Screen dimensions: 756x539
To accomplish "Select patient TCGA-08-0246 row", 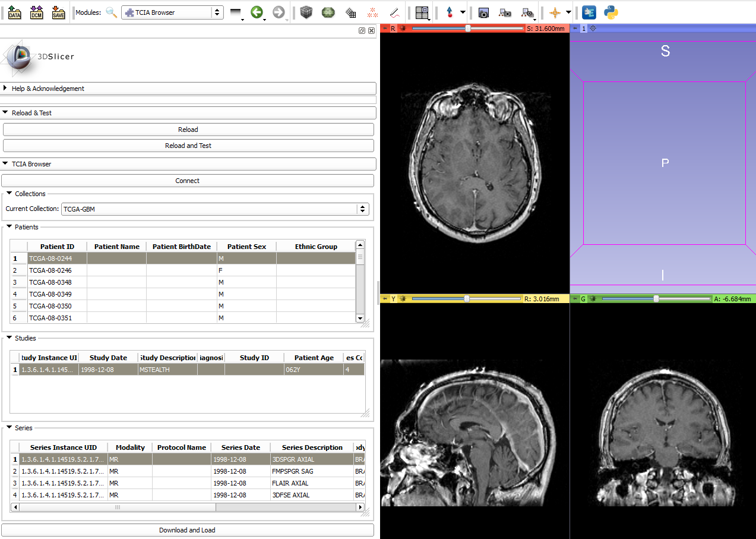I will 50,270.
